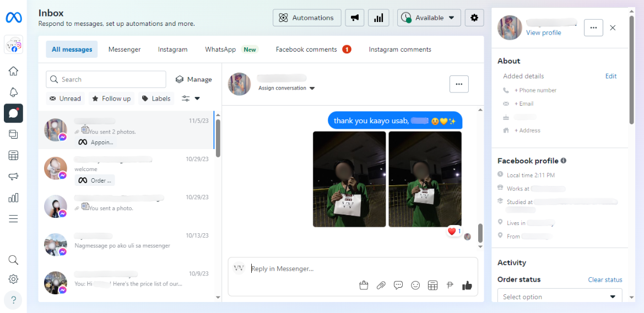Click the page account avatar in sidebar

coord(14,45)
